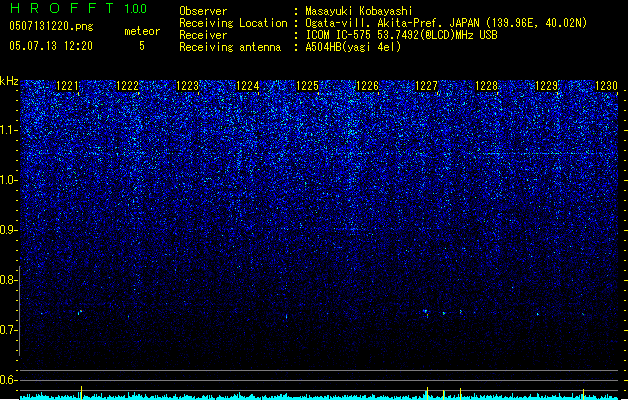629x400 pixels.
Task: Click the 'meteor' count label
Action: pos(142,31)
